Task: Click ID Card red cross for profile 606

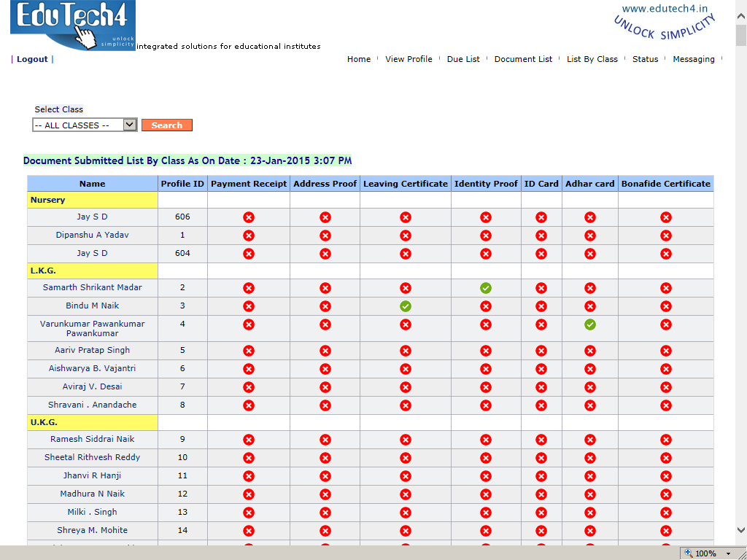Action: click(541, 217)
